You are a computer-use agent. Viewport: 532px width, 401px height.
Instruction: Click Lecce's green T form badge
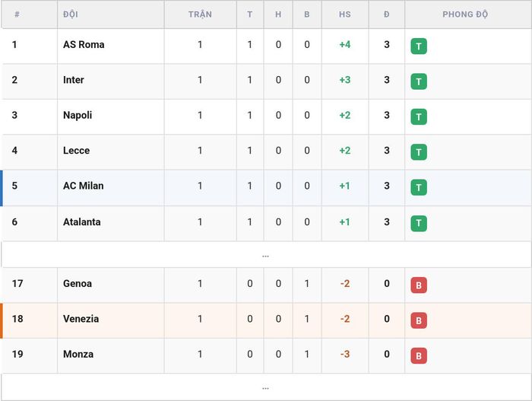419,152
